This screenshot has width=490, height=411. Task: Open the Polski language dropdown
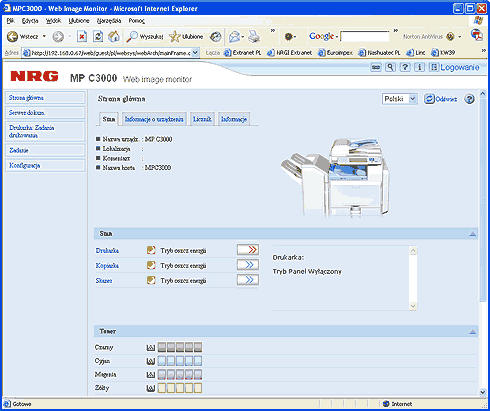coord(399,99)
